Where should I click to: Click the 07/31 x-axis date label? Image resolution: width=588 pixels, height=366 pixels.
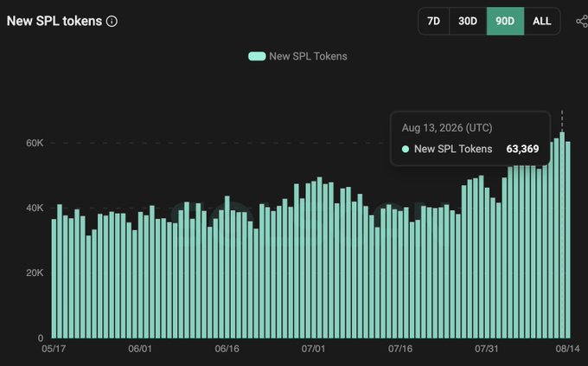click(x=487, y=349)
